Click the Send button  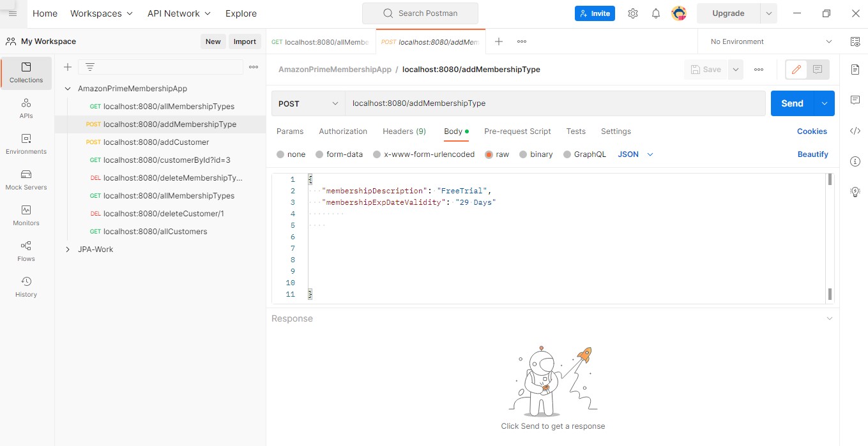tap(792, 103)
